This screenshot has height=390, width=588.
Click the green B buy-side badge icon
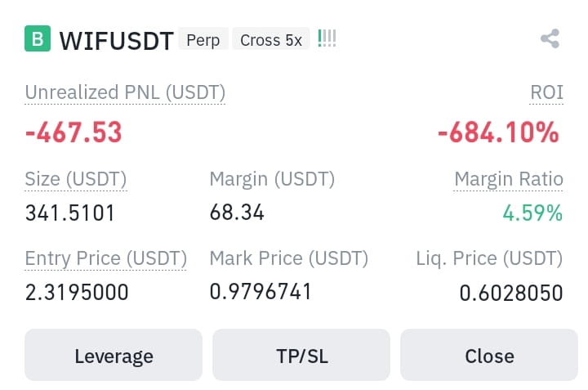38,38
